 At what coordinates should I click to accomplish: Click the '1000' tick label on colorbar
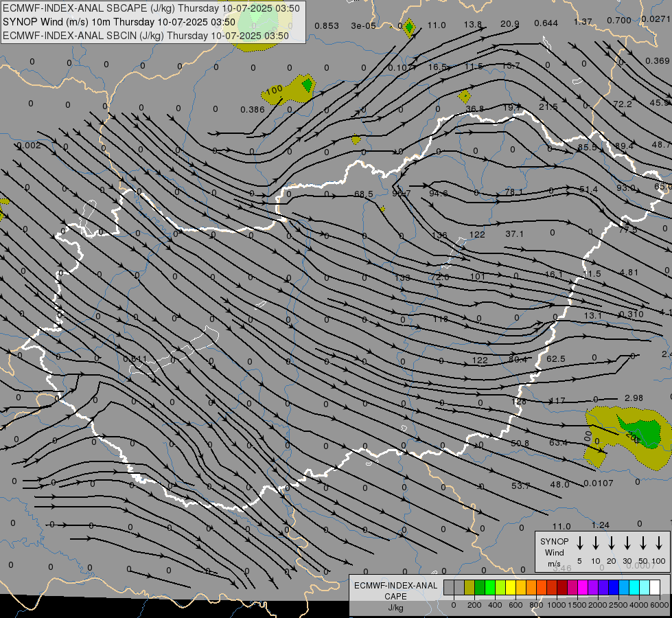click(x=556, y=605)
